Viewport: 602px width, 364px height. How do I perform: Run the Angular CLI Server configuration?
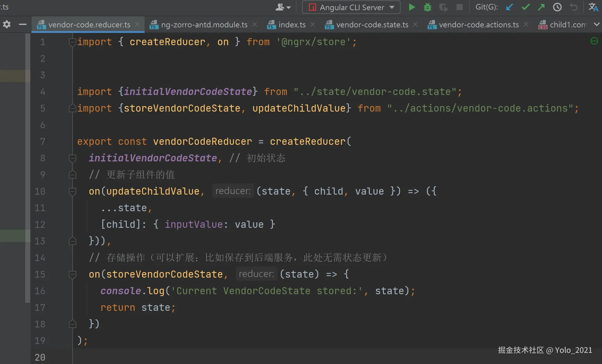click(x=412, y=7)
